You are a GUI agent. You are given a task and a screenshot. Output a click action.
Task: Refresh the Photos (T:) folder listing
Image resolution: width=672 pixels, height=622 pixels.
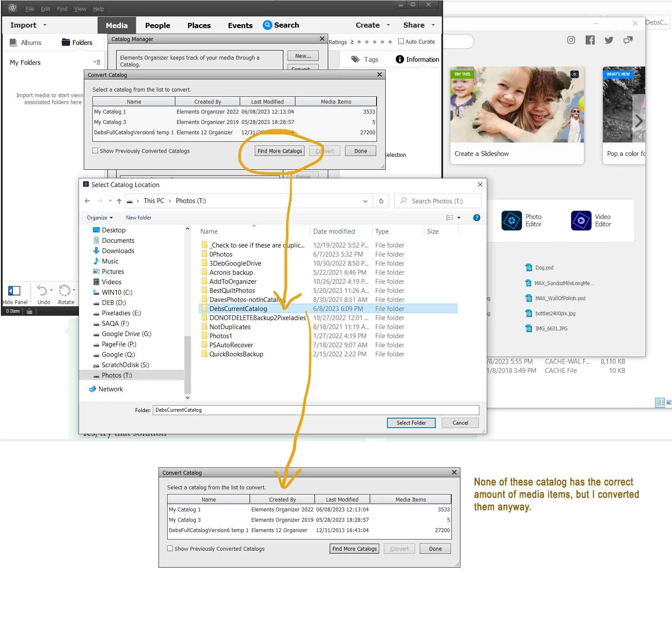point(381,201)
